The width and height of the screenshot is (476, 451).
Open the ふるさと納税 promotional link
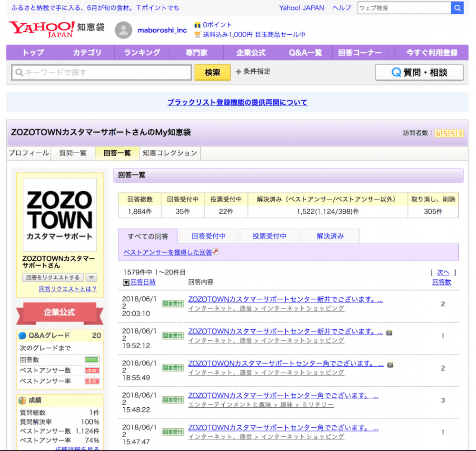[x=95, y=8]
